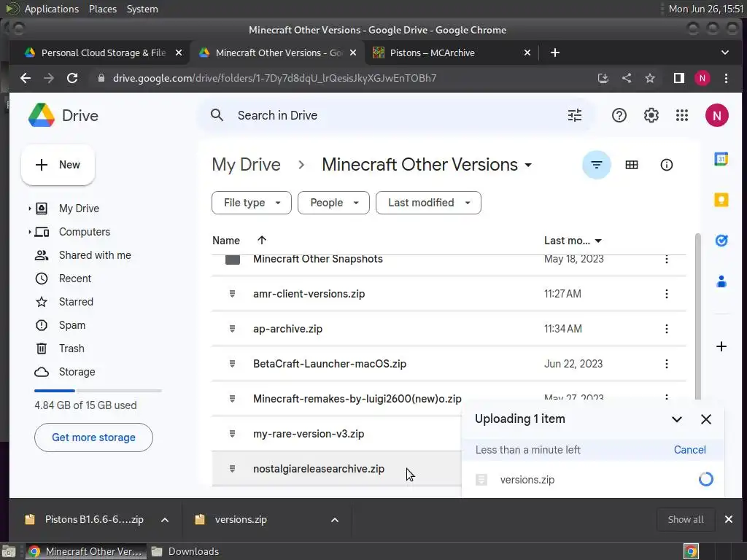View folder details info icon

click(x=666, y=165)
